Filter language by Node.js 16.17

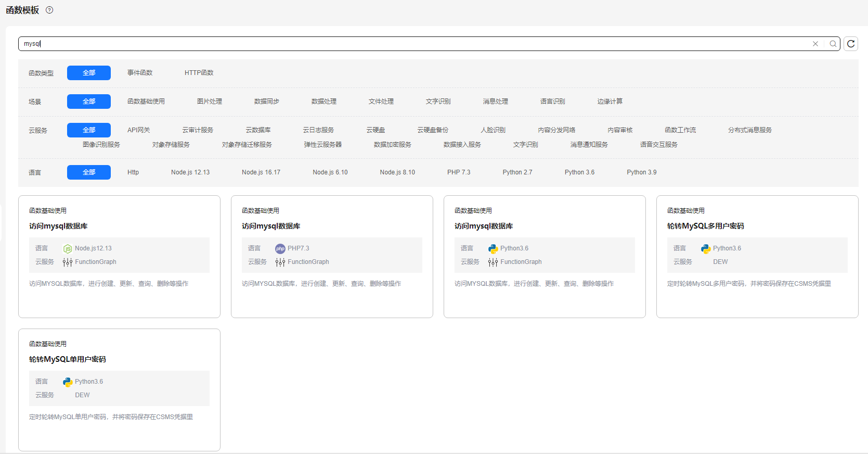261,172
